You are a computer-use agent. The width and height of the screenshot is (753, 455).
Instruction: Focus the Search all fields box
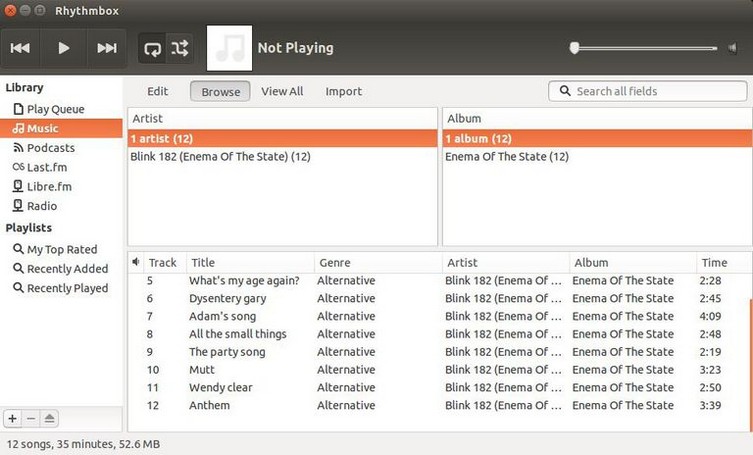point(647,91)
